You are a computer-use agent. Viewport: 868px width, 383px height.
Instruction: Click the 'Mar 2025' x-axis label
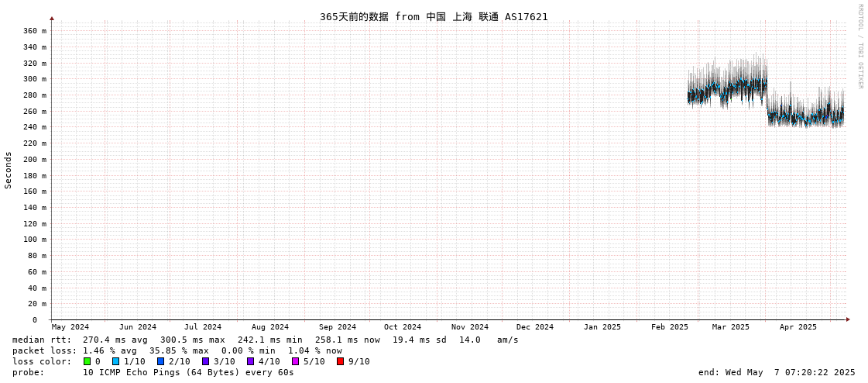point(731,327)
